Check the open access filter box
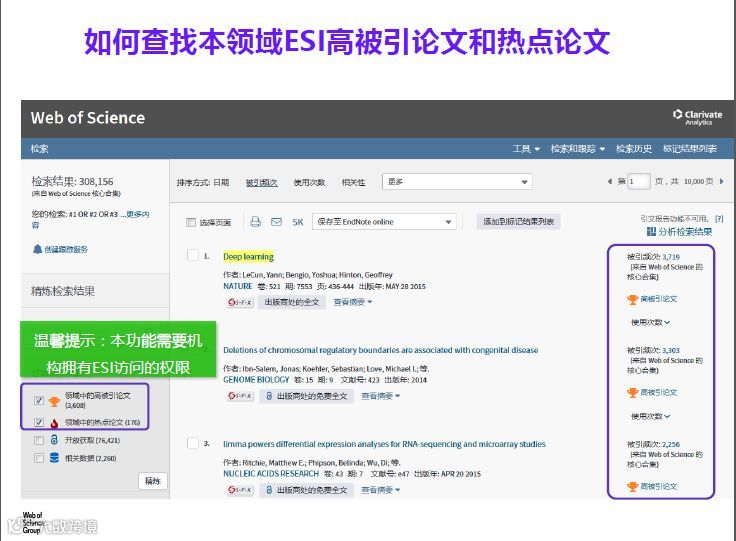Viewport: 736px width, 541px height. tap(39, 440)
